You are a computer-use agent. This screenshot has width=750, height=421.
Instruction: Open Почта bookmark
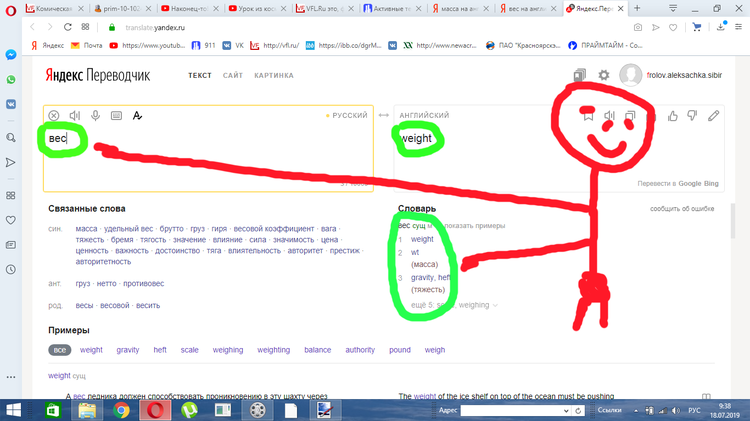87,45
